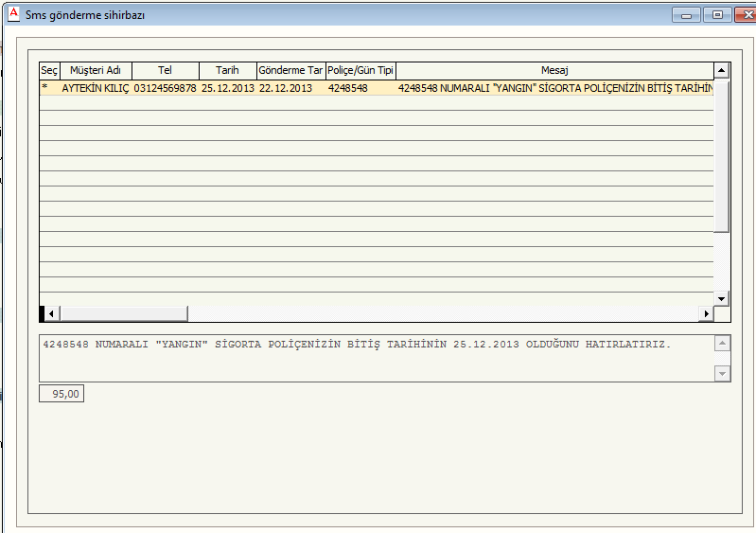Image resolution: width=756 pixels, height=533 pixels.
Task: Select the Gönderme Tar column header
Action: (290, 71)
